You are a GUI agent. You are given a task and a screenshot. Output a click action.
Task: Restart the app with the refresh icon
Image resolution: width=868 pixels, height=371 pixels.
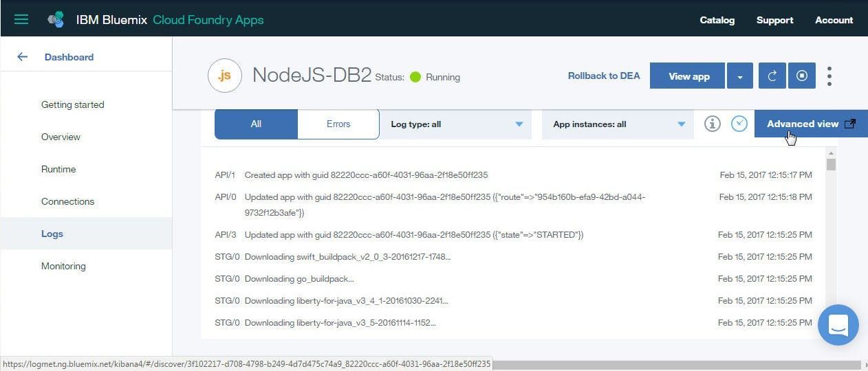772,76
